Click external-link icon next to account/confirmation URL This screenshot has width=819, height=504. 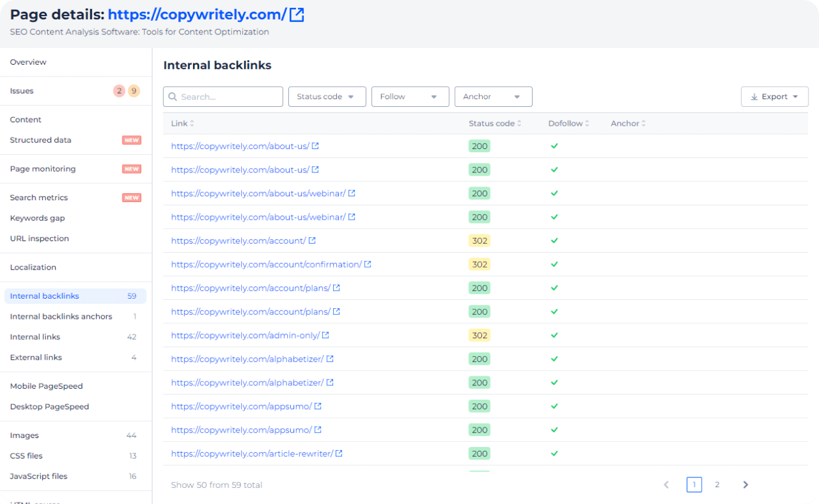pos(367,264)
